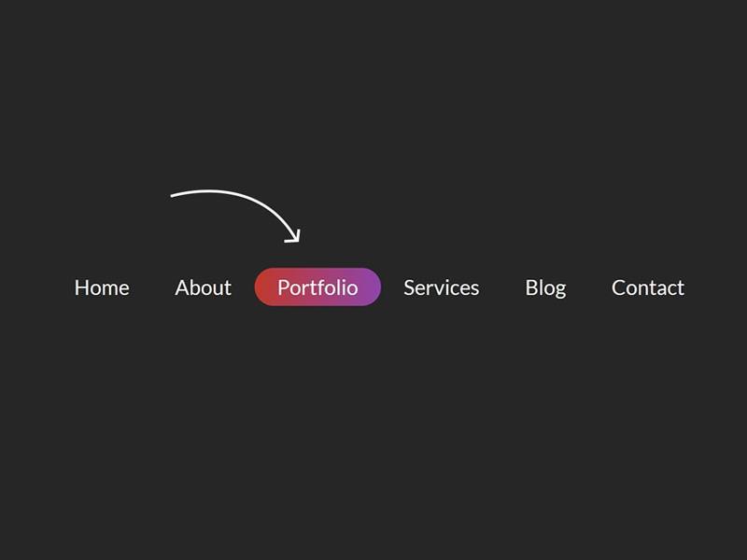The image size is (747, 560).
Task: Click the Contact navigation link
Action: tap(647, 287)
